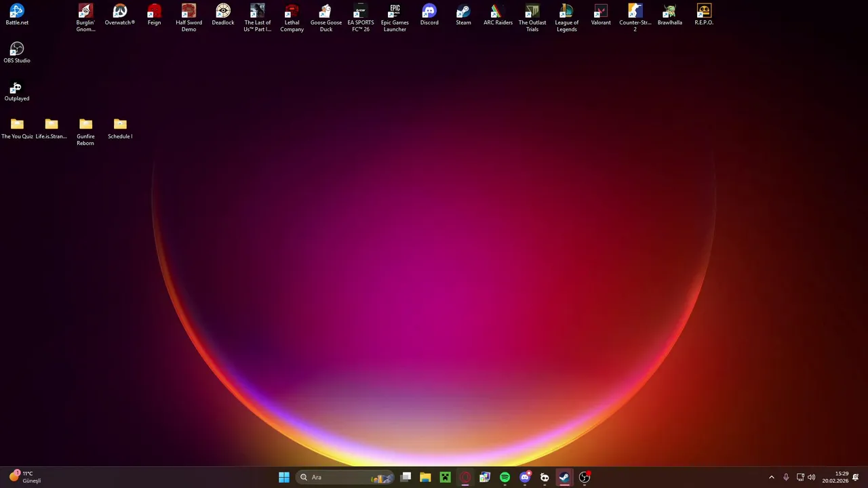Open the skull icon app in taskbar
Screen dimensions: 868x488
click(x=545, y=477)
